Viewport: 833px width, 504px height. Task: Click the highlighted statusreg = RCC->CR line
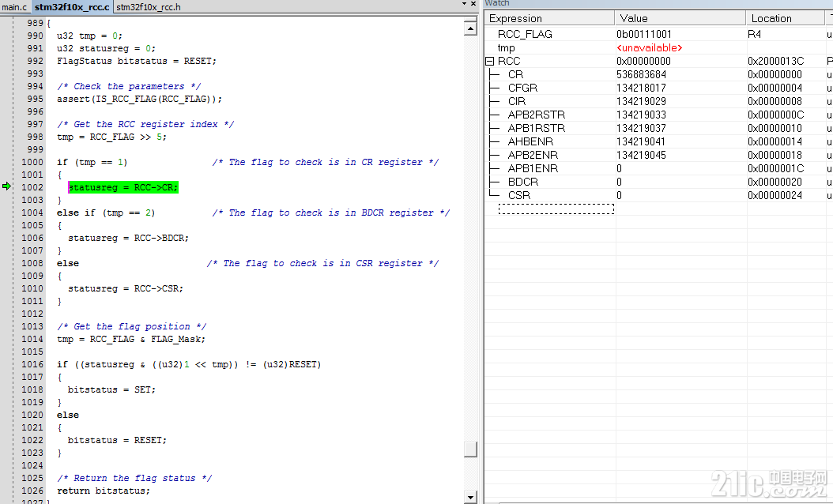(x=123, y=187)
